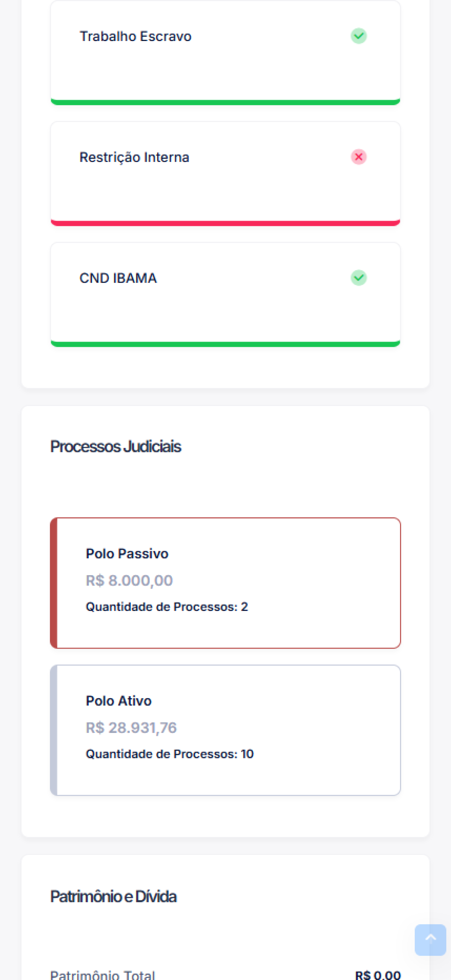Open the Restrição Interna card
This screenshot has height=980, width=451.
click(225, 174)
